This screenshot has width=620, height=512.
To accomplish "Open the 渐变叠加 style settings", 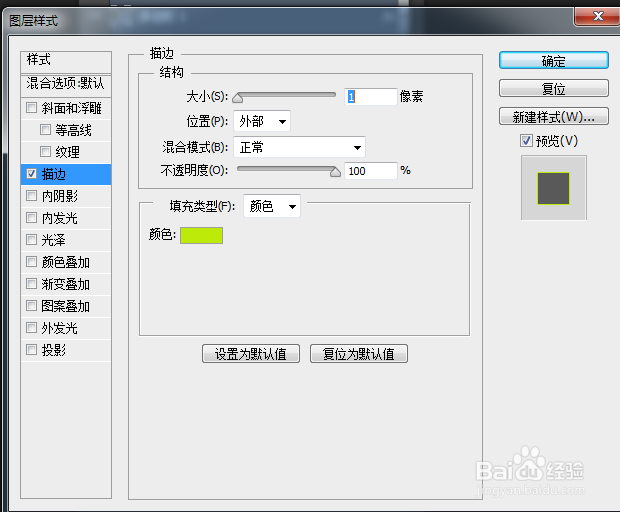I will pos(66,284).
